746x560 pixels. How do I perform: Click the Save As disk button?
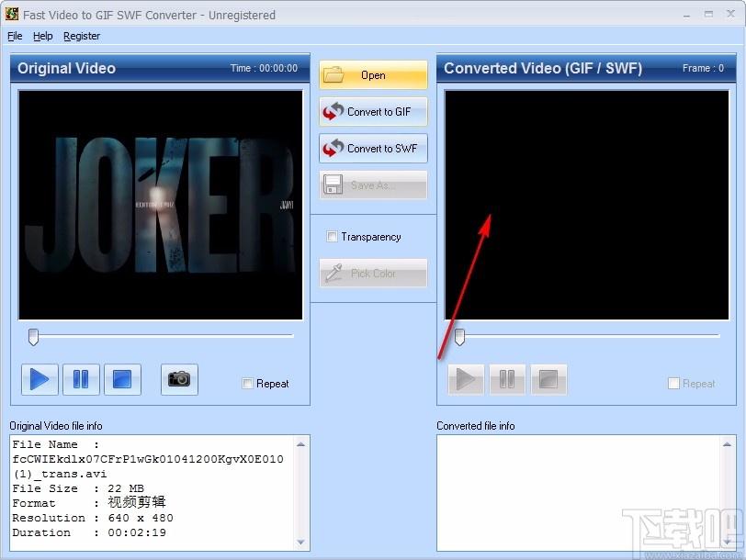pos(373,185)
